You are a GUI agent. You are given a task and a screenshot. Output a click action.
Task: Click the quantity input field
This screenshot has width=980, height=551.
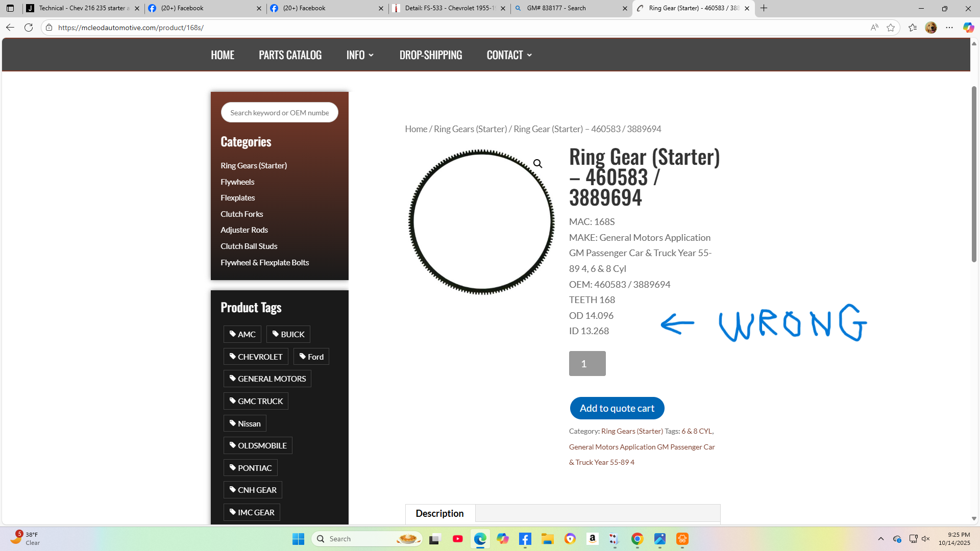click(x=587, y=364)
